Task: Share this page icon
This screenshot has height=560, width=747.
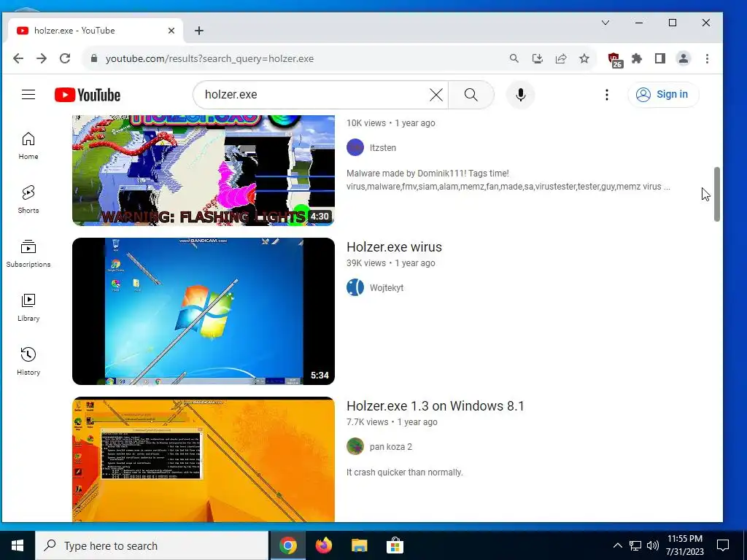Action: click(561, 58)
